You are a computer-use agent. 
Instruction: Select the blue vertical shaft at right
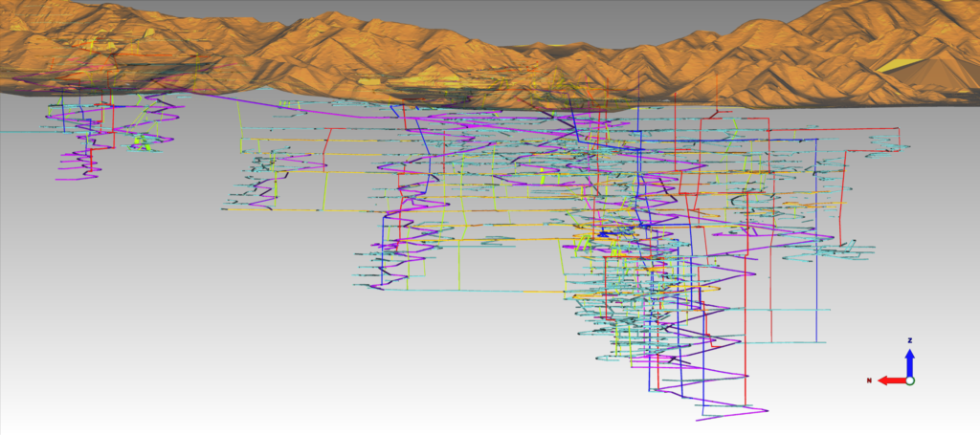click(815, 239)
